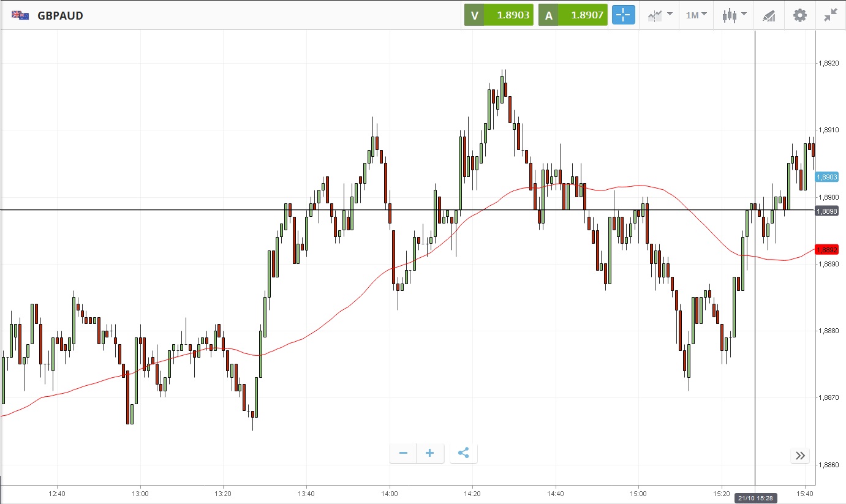Open the 1M time interval dropdown
The height and width of the screenshot is (504, 846).
pos(696,15)
